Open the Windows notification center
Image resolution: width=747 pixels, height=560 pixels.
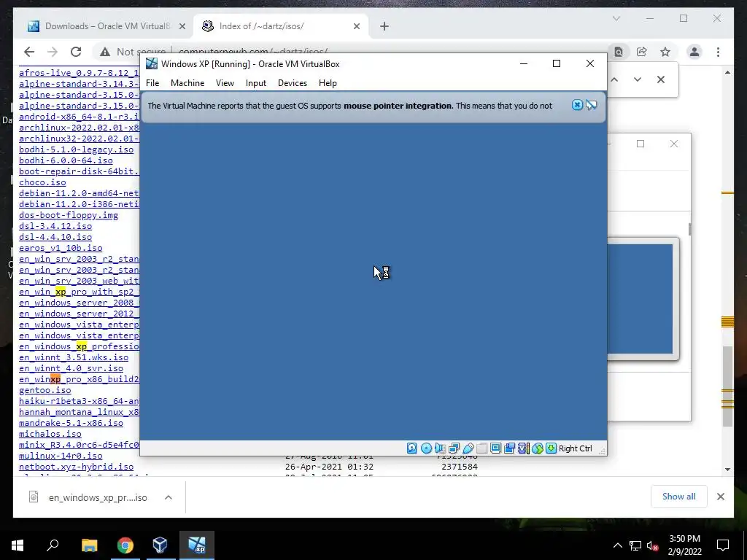pos(723,545)
